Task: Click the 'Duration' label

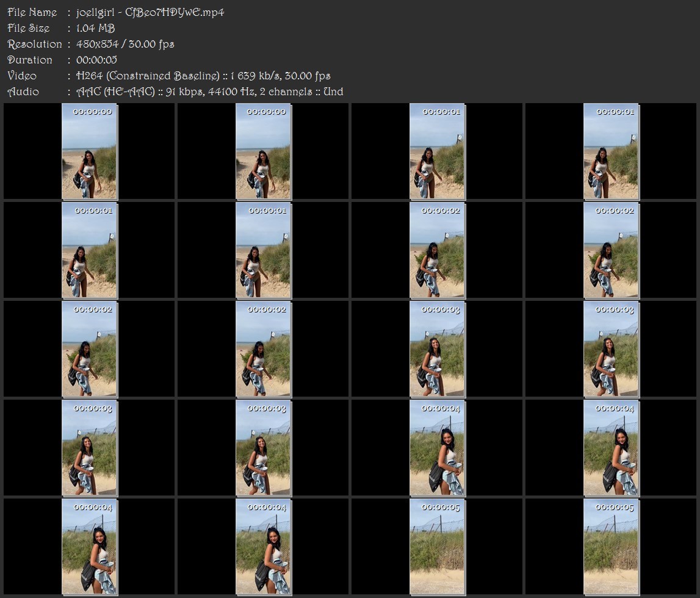Action: (x=30, y=60)
